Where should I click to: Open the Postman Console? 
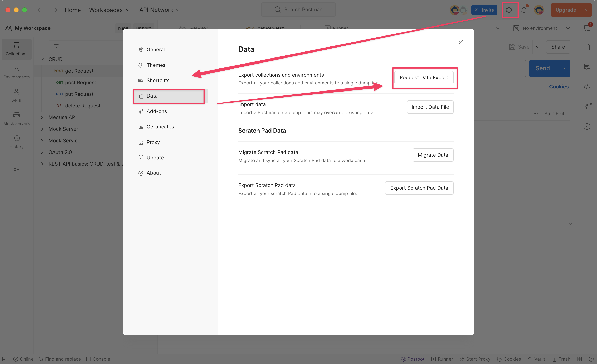98,359
